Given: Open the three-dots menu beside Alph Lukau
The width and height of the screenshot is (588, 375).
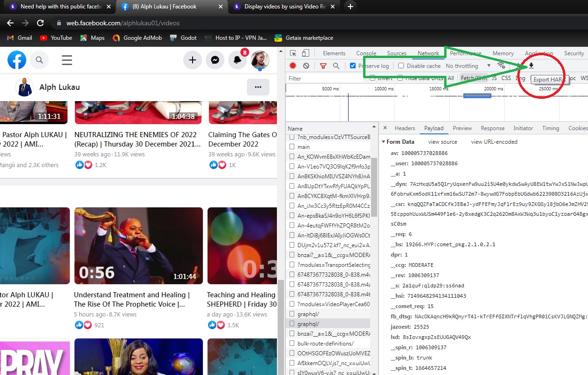Looking at the screenshot, I should (258, 87).
